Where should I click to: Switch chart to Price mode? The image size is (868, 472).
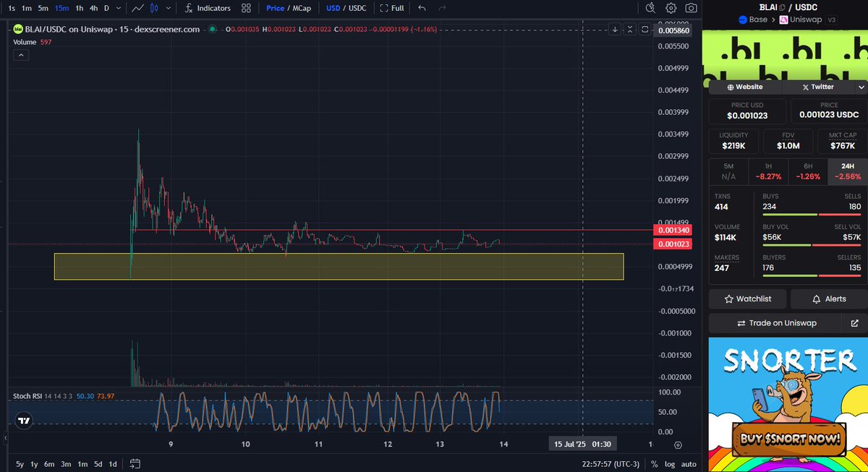coord(275,8)
